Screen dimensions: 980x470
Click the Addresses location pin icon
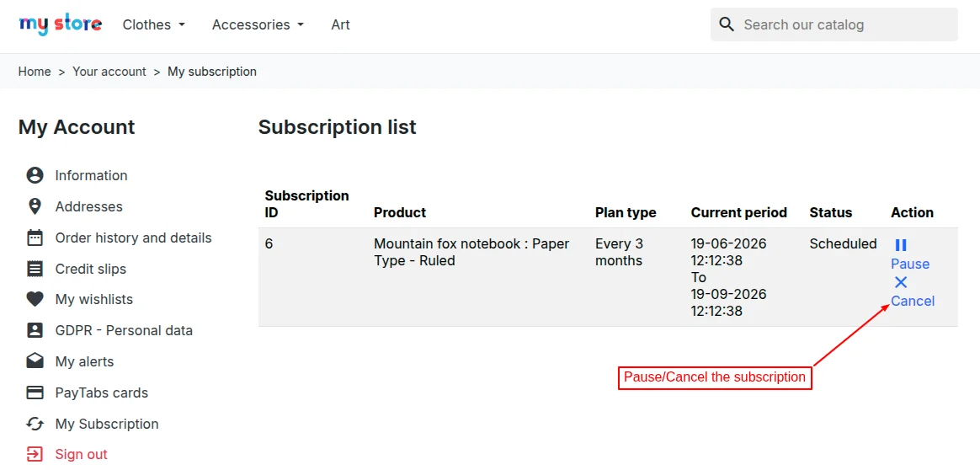click(x=35, y=206)
